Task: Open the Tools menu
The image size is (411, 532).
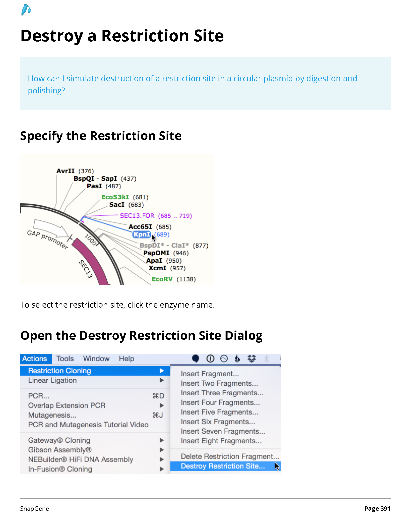Action: point(65,359)
